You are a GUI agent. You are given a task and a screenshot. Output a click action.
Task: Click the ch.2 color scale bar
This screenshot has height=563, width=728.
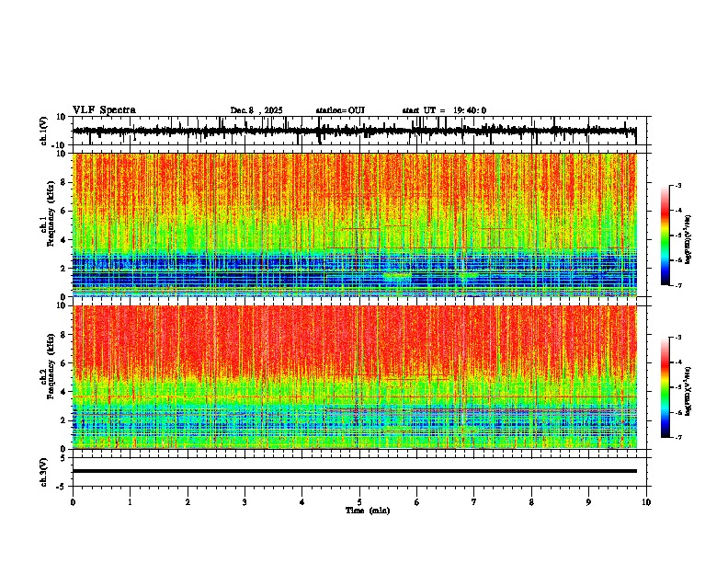pyautogui.click(x=665, y=387)
